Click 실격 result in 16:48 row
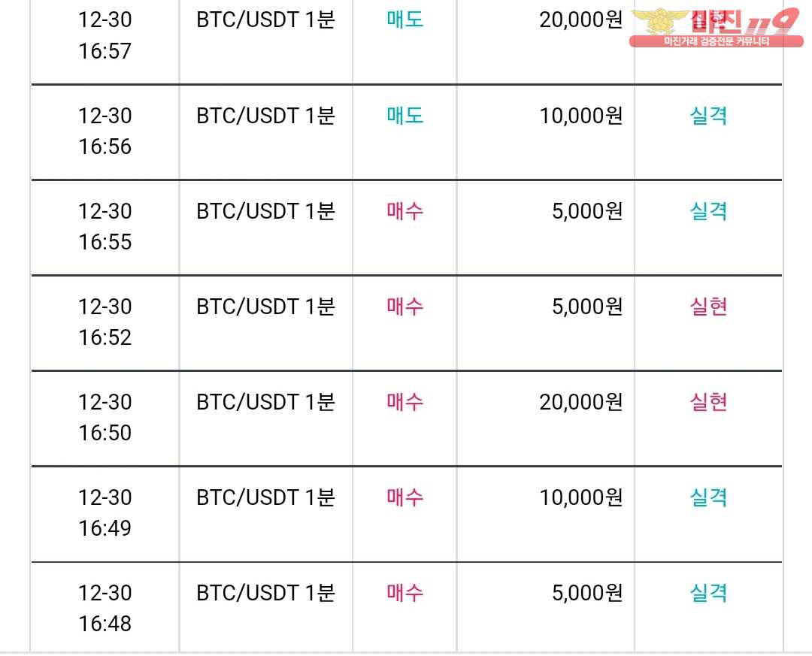The height and width of the screenshot is (656, 812). click(x=708, y=593)
